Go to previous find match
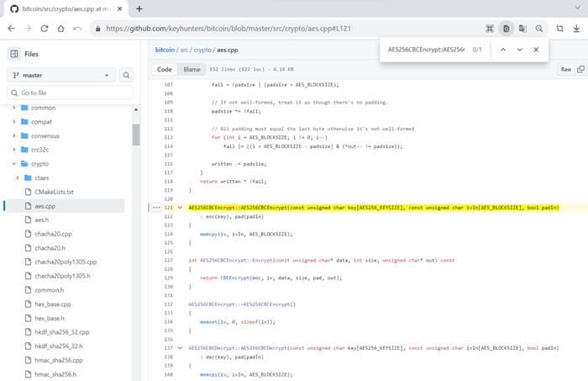The image size is (588, 381). (502, 50)
